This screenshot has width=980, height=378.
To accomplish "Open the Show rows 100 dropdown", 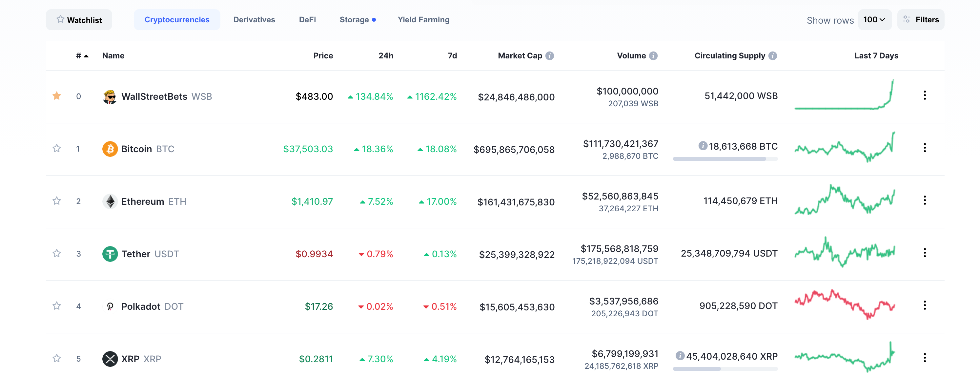I will 874,20.
